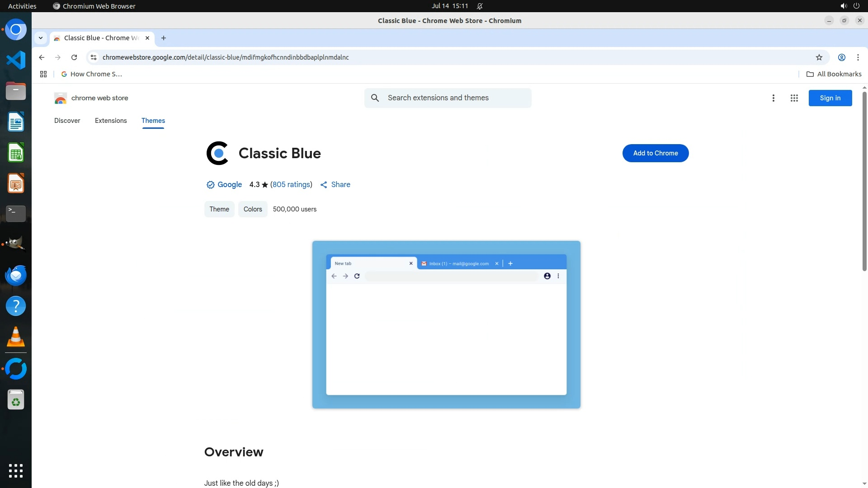Open the Chromium profile avatar icon
Image resolution: width=868 pixels, height=488 pixels.
841,57
